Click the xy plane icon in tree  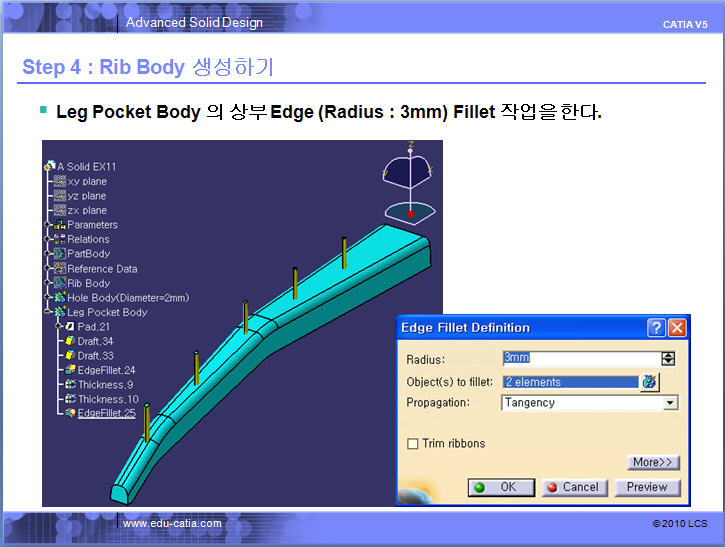59,181
